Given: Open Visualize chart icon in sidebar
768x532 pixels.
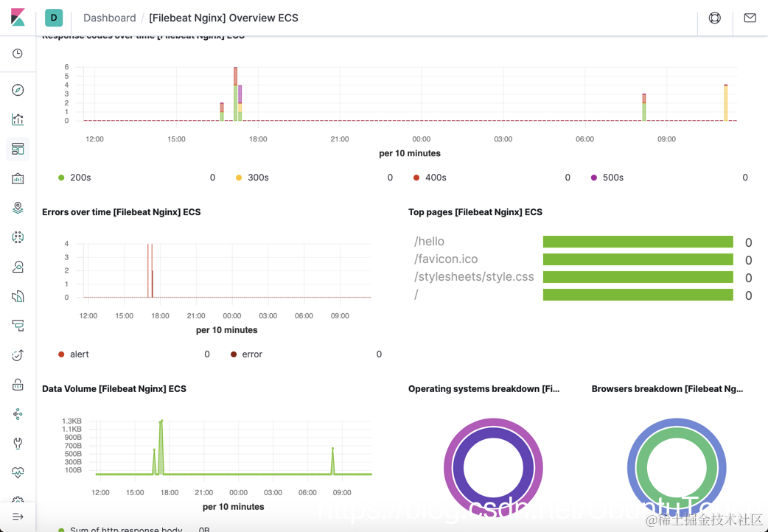Looking at the screenshot, I should [x=18, y=119].
